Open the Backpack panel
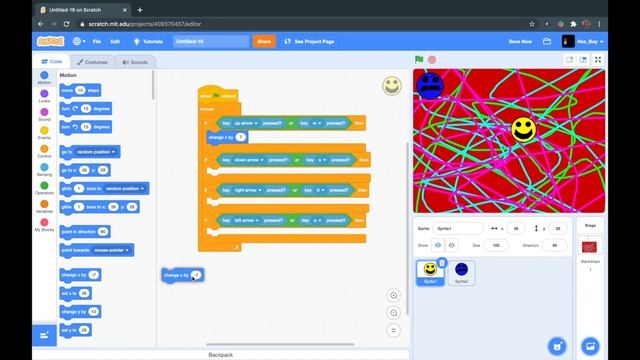 click(x=220, y=355)
